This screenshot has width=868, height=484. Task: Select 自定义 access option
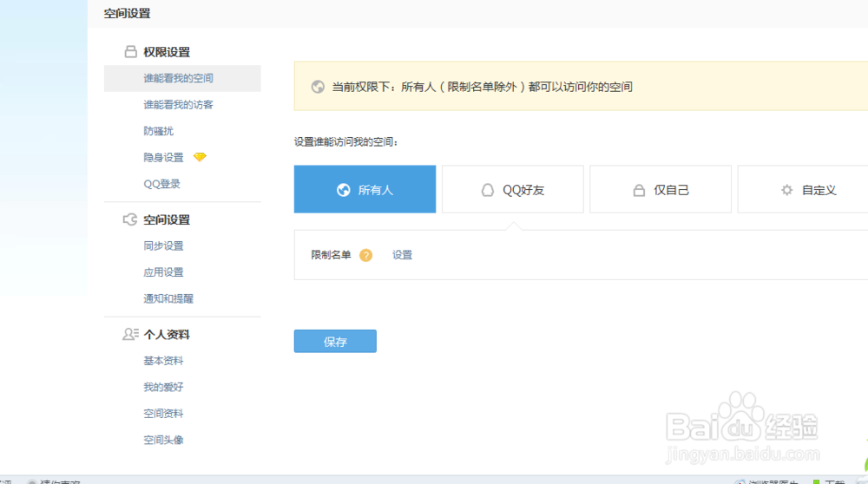tap(803, 189)
